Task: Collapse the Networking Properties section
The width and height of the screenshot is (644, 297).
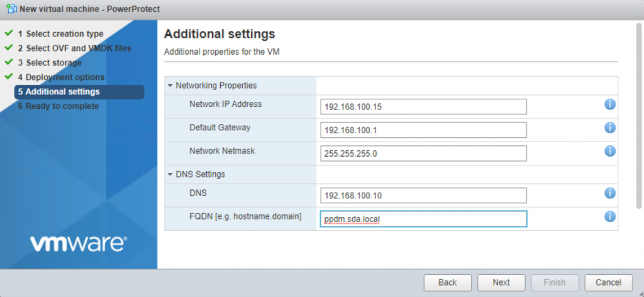Action: [170, 85]
